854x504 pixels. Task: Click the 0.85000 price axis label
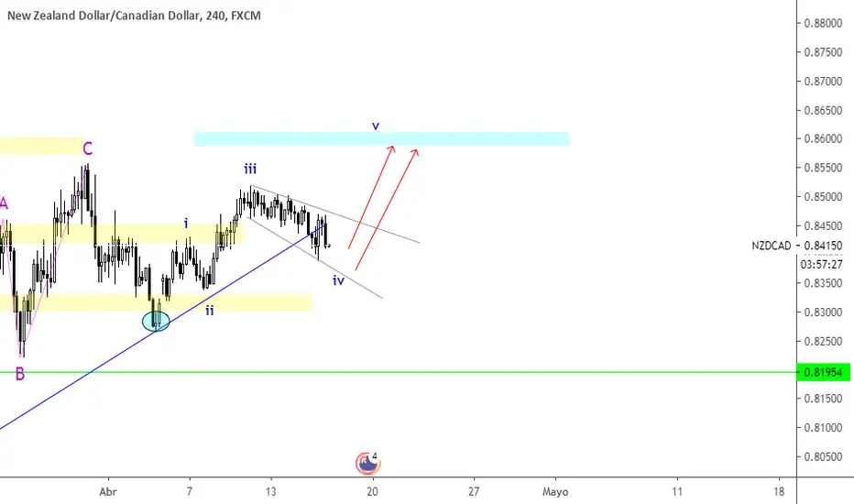point(823,197)
